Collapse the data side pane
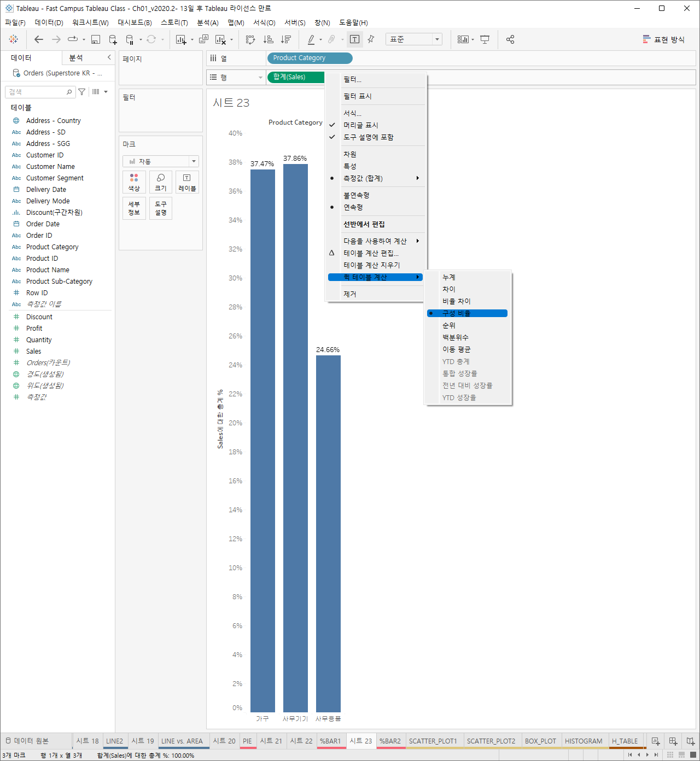 [x=109, y=57]
